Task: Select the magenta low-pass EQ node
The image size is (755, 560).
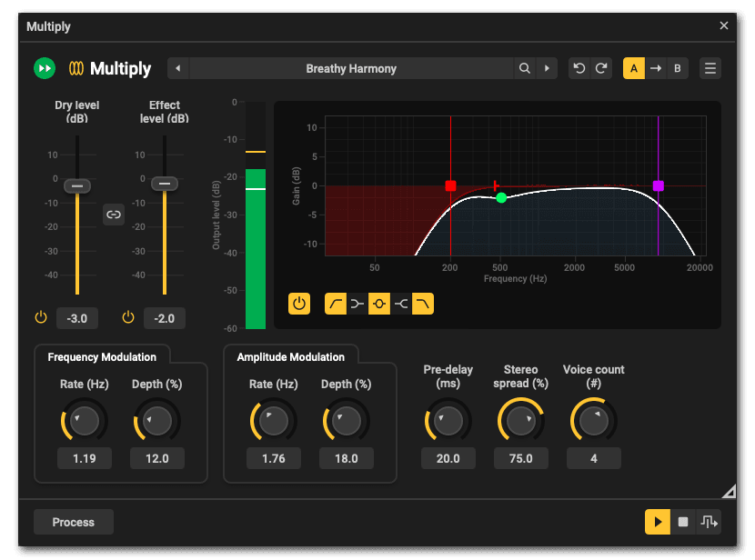Action: coord(659,185)
